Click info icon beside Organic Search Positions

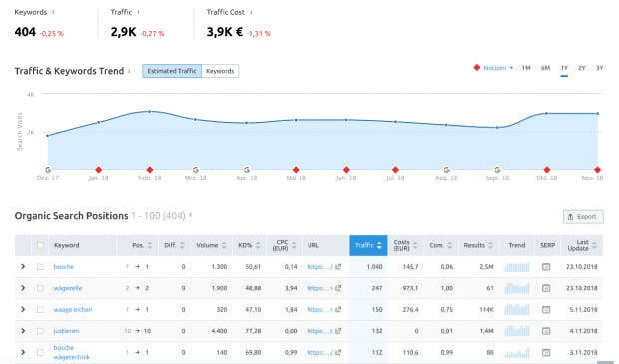coord(191,215)
